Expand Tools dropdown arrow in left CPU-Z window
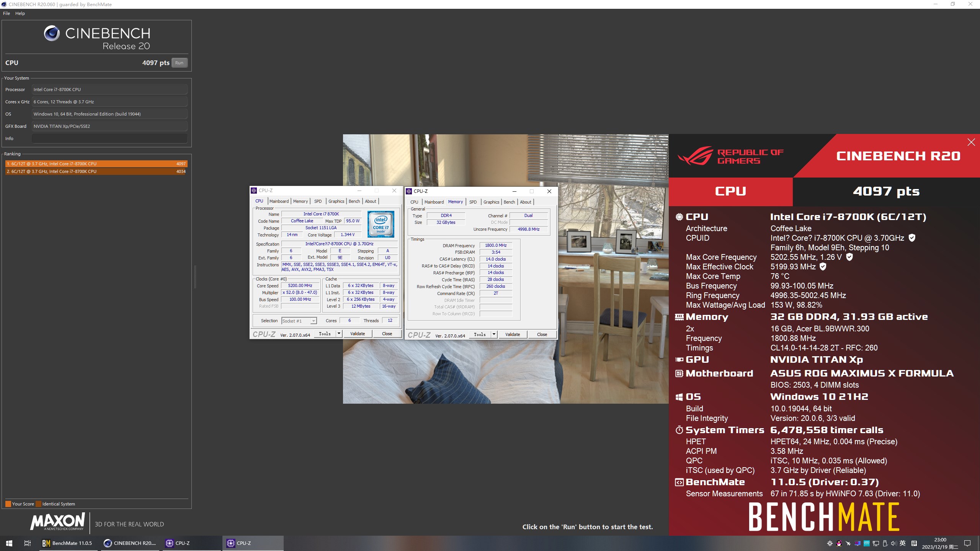Screen dimensions: 980x551 point(339,334)
